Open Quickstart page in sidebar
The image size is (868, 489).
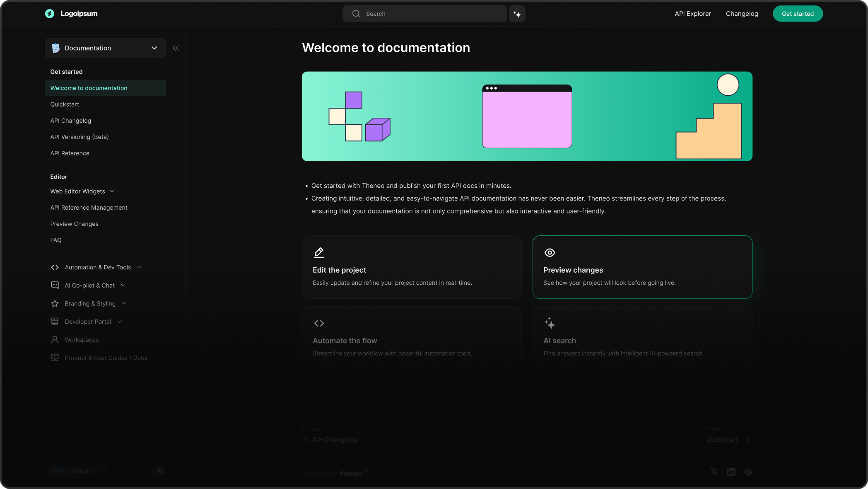[65, 104]
